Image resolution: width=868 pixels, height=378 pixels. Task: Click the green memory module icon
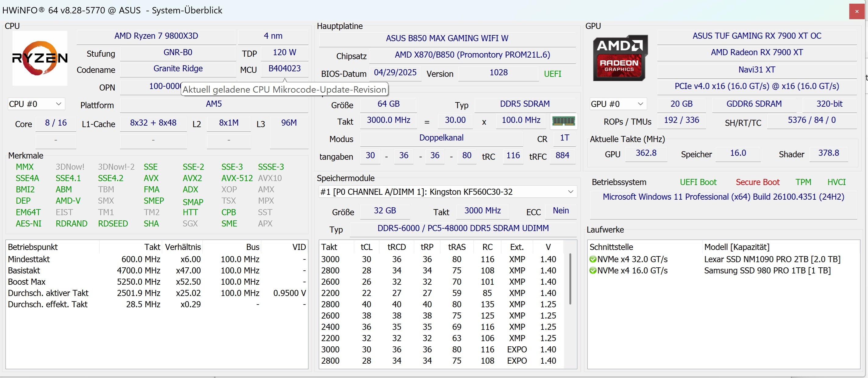564,121
